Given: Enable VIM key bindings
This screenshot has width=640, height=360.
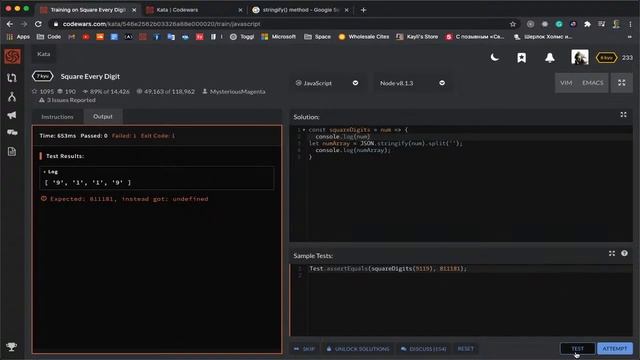Looking at the screenshot, I should [x=566, y=83].
